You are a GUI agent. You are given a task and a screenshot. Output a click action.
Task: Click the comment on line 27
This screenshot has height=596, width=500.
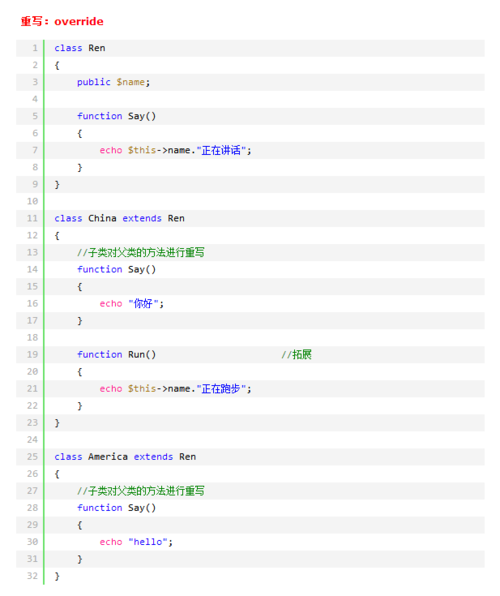141,491
